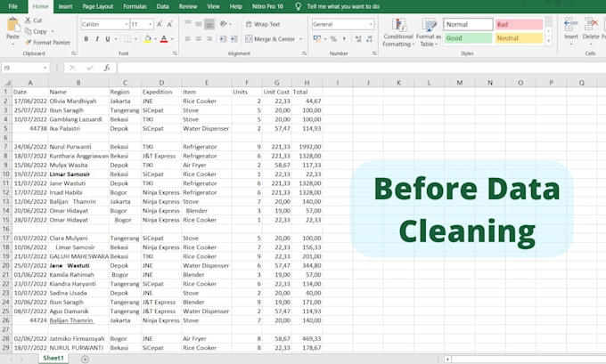Apply Percent Style

tap(333, 39)
